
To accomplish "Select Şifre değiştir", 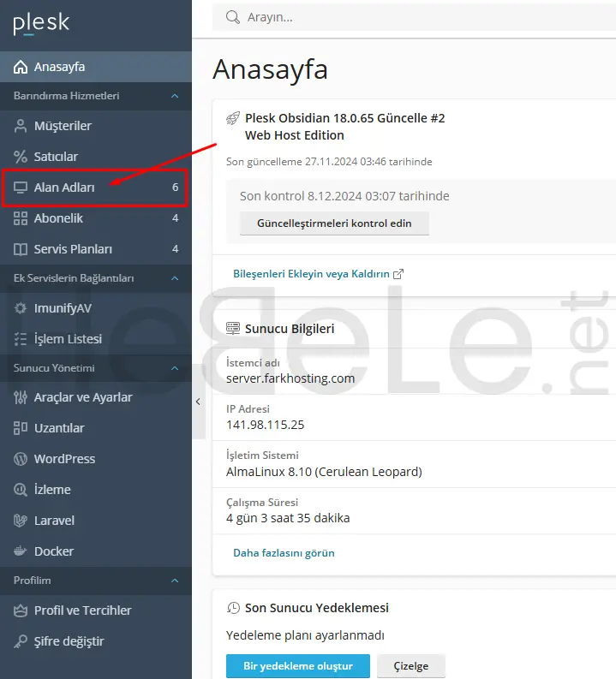I will pyautogui.click(x=96, y=641).
